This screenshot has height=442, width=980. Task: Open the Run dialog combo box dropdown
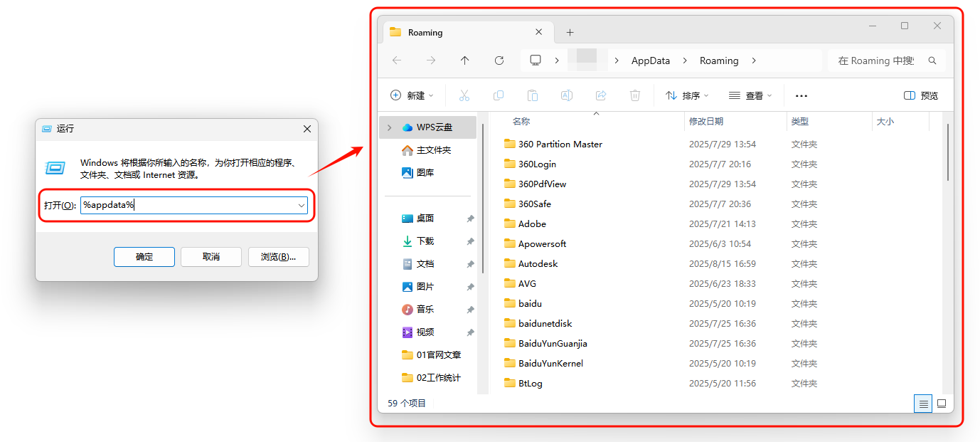point(302,205)
